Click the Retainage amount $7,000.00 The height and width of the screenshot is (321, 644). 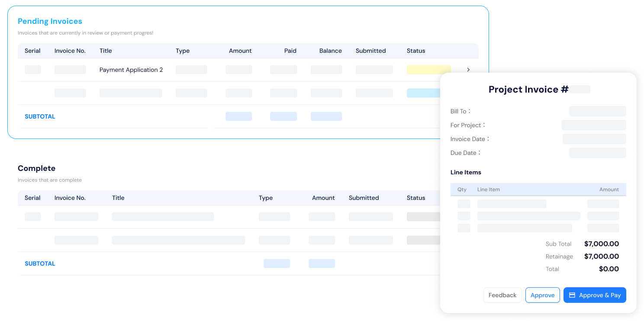[601, 256]
